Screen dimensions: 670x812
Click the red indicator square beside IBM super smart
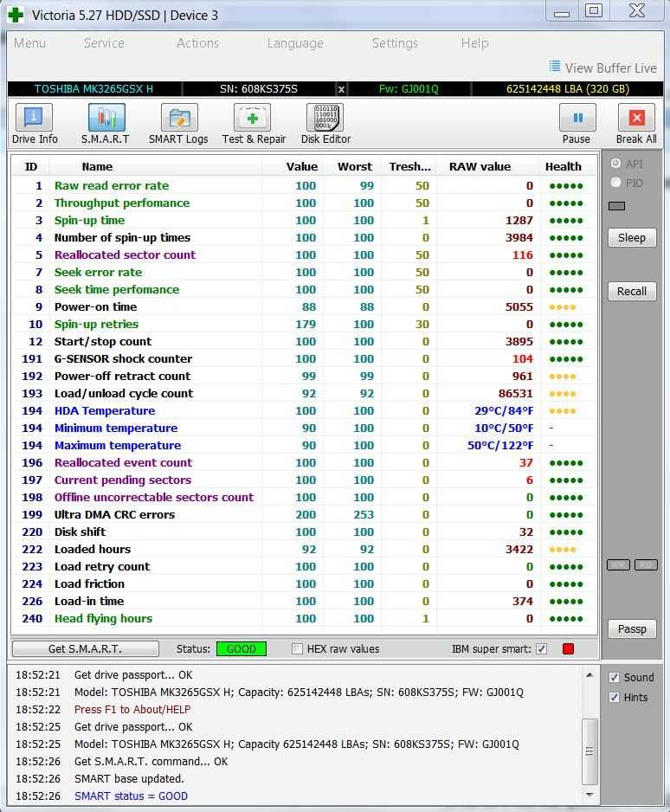[568, 649]
